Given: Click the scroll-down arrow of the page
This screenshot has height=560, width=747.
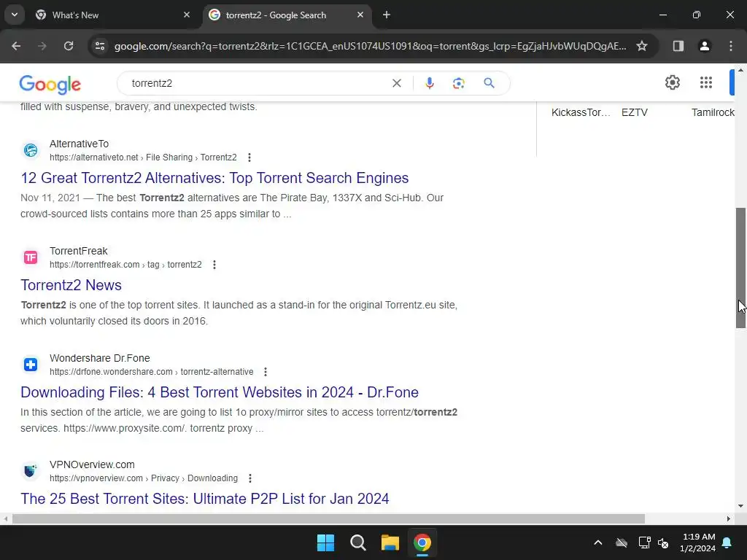Looking at the screenshot, I should pos(740,506).
